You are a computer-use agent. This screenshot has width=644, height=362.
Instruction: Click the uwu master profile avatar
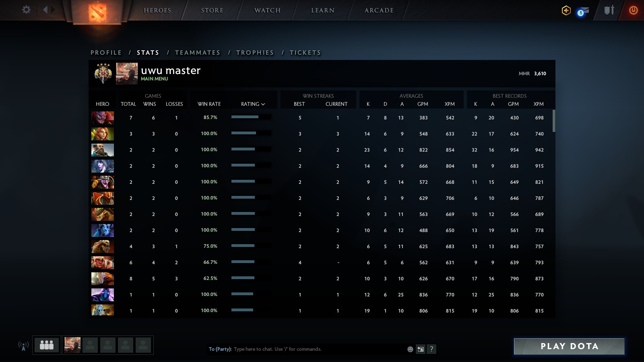coord(127,73)
